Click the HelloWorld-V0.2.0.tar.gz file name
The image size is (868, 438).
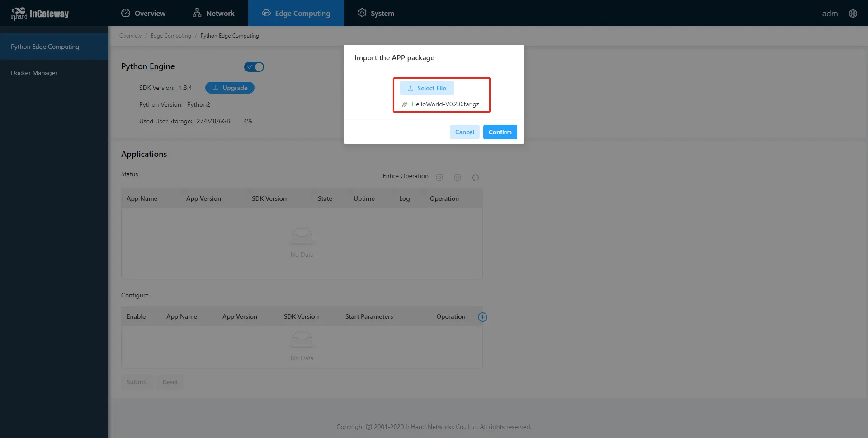click(x=445, y=104)
